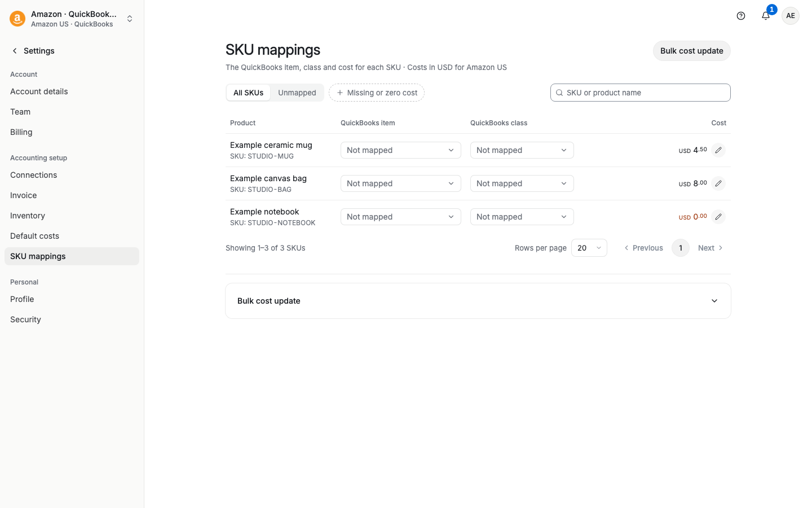Viewport: 812px width, 508px height.
Task: Select page 1 in pagination
Action: tap(681, 248)
